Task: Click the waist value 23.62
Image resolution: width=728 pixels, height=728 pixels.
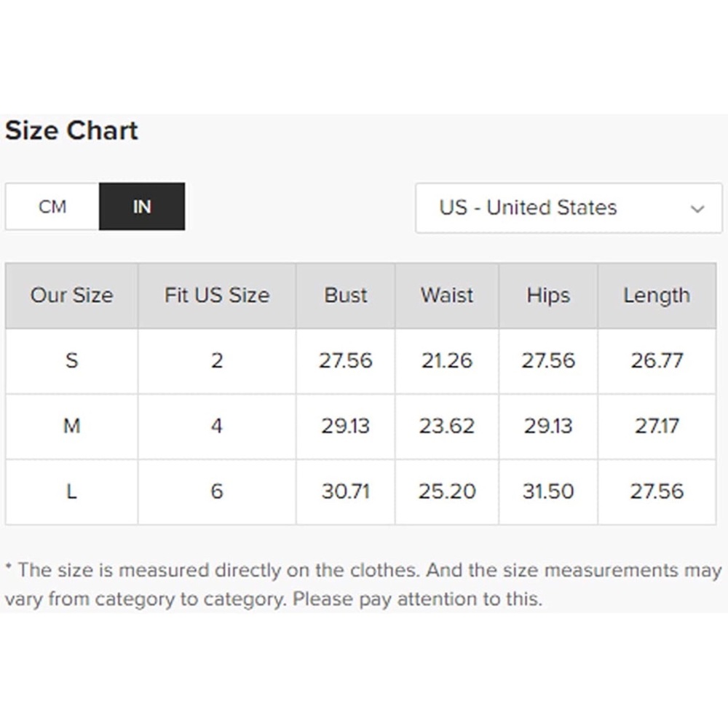Action: coord(447,426)
